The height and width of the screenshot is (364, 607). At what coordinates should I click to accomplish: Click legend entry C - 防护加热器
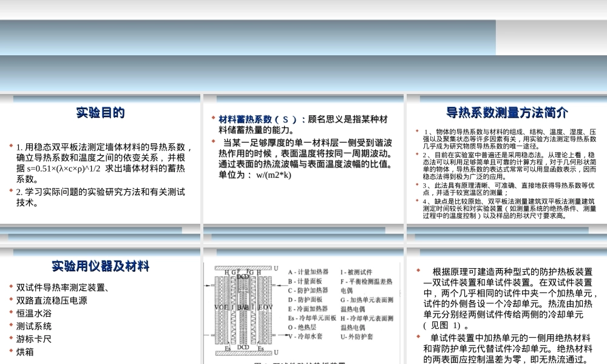click(308, 290)
